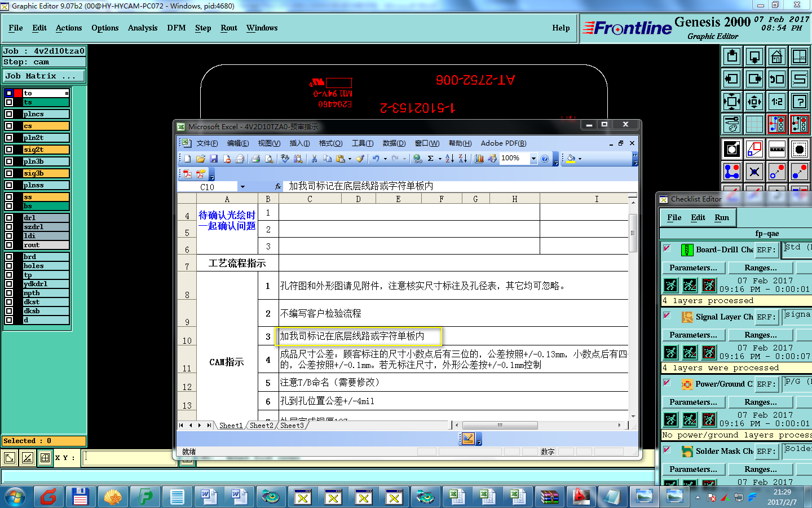Click the Excel Undo icon

[x=376, y=159]
